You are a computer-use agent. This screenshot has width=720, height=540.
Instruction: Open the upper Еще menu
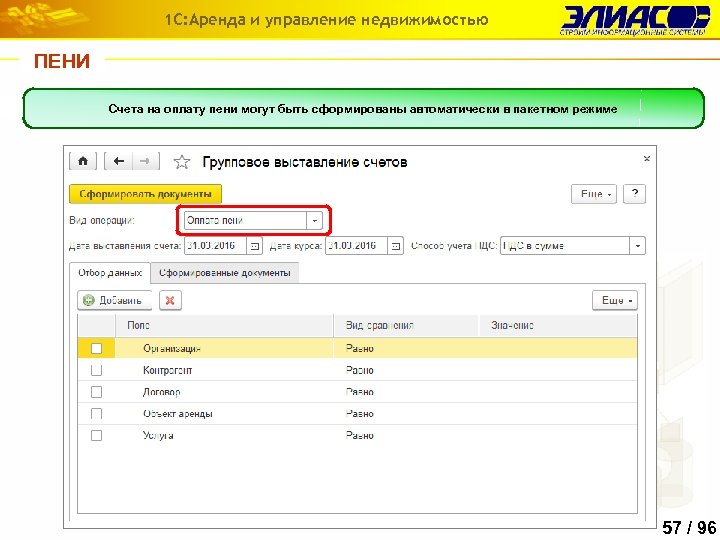[594, 194]
